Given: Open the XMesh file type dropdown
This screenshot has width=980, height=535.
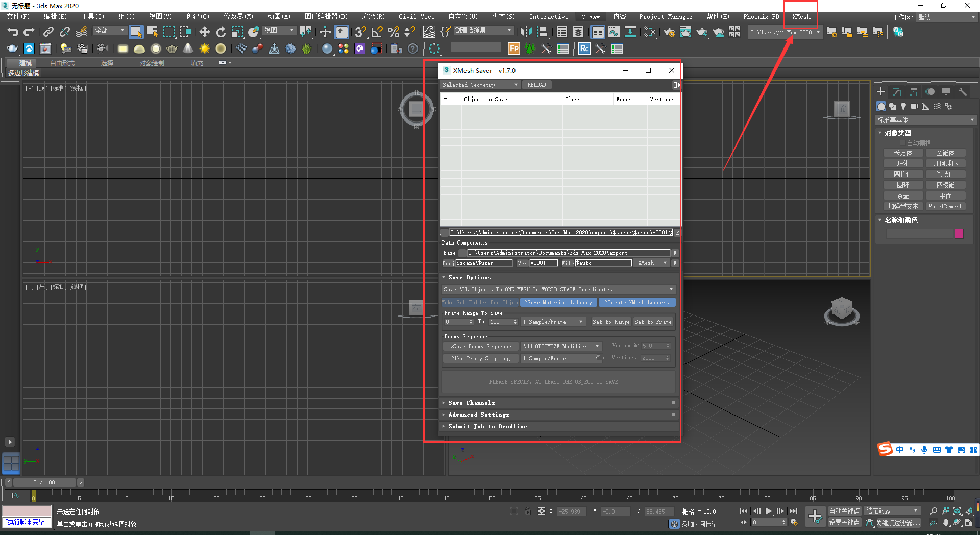Looking at the screenshot, I should (x=651, y=263).
